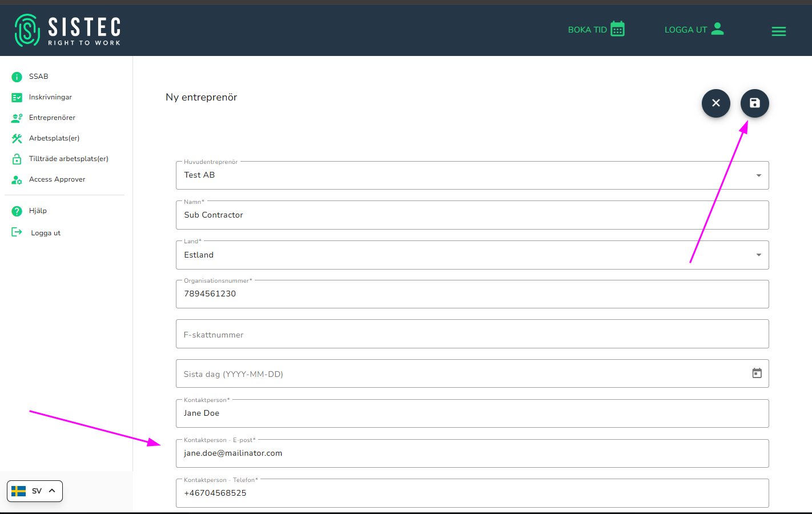This screenshot has width=812, height=514.
Task: Click the Sistec Right to Work logo
Action: point(67,30)
